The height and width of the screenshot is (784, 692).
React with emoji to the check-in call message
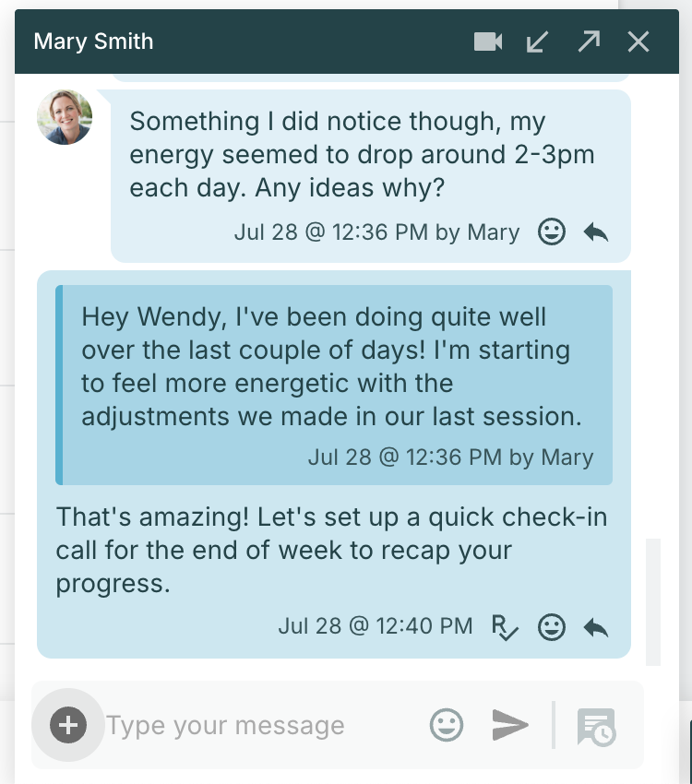click(x=552, y=627)
